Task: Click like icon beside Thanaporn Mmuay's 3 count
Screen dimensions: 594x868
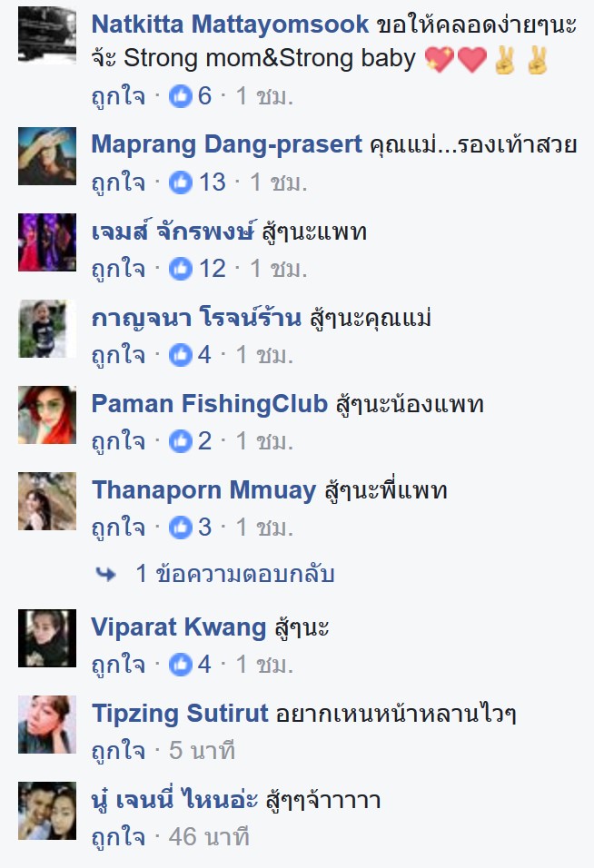Action: point(181,528)
